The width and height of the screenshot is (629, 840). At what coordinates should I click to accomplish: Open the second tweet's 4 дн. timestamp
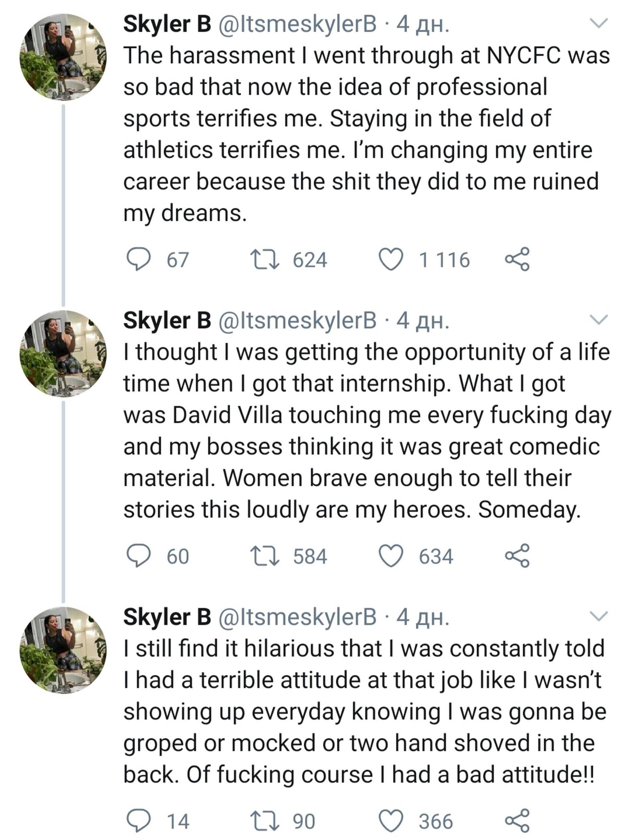click(x=423, y=321)
